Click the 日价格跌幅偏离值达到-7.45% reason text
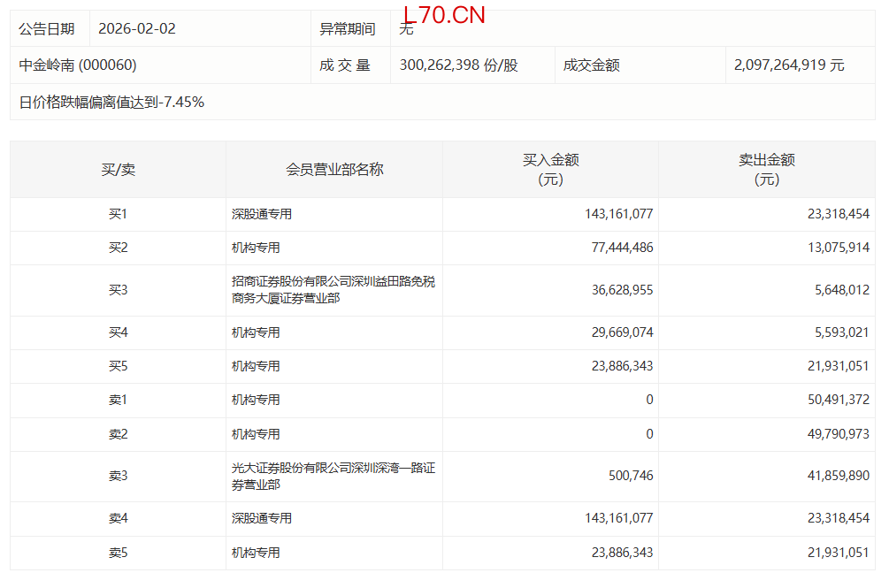Image resolution: width=889 pixels, height=588 pixels. 112,103
